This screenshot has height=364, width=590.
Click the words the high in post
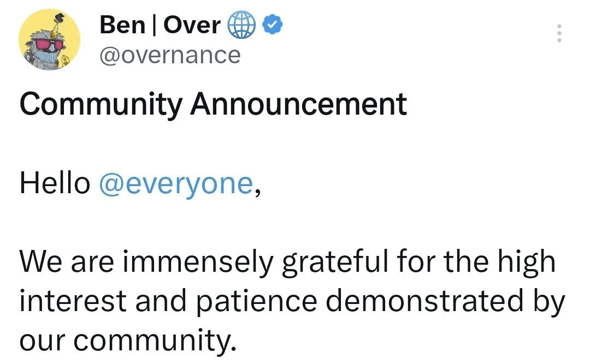point(500,262)
